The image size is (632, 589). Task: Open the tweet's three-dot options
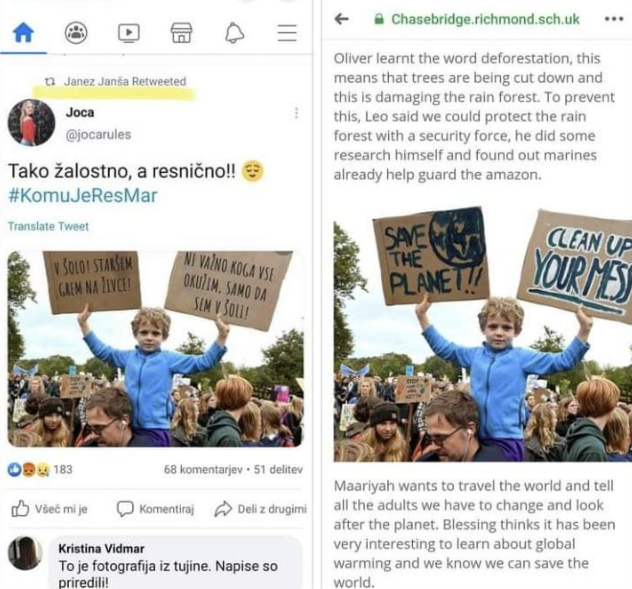295,114
